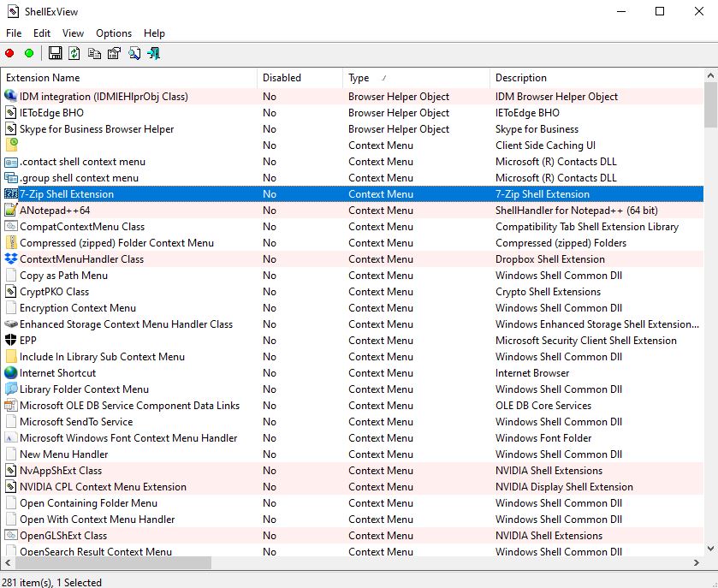This screenshot has width=718, height=588.
Task: Click the CryptPKO Class row icon
Action: pos(10,292)
